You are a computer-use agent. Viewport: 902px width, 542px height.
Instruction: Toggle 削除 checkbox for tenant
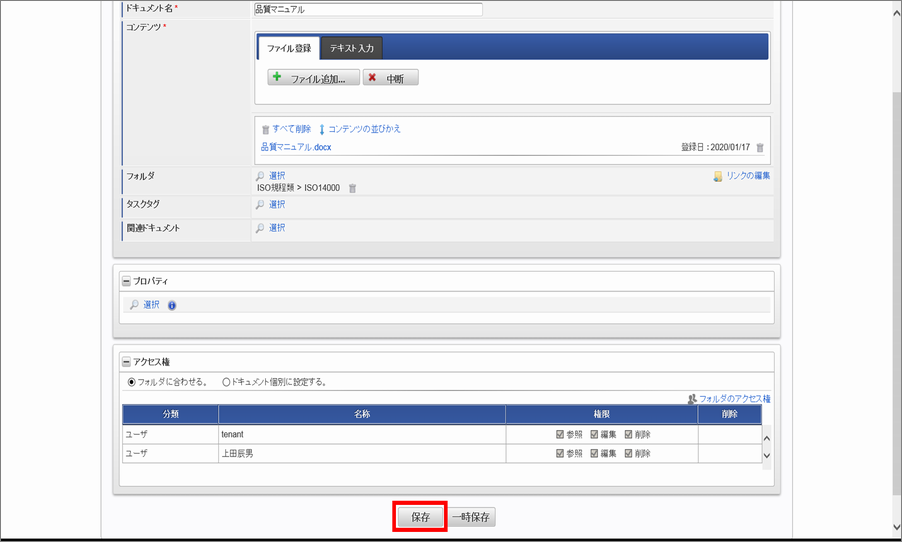(x=628, y=434)
